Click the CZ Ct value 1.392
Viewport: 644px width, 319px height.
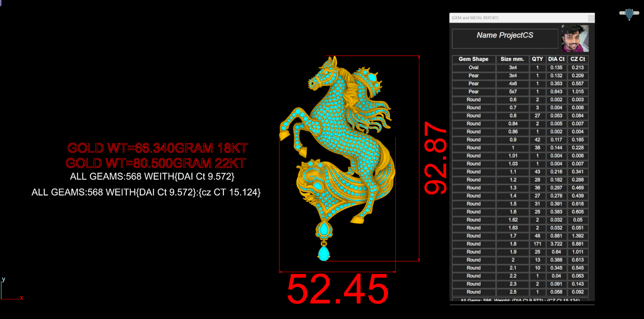[578, 236]
